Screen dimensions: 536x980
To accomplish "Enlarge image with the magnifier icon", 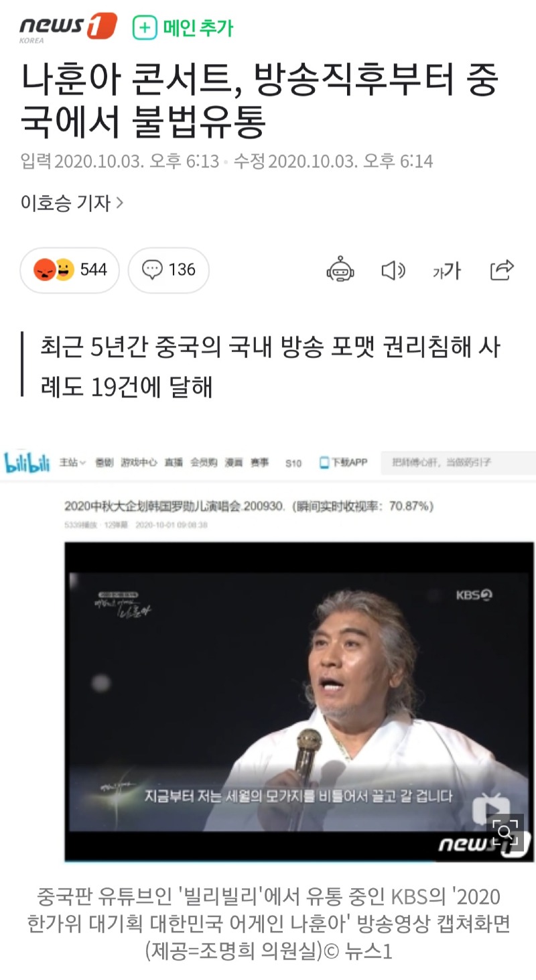I will [505, 833].
